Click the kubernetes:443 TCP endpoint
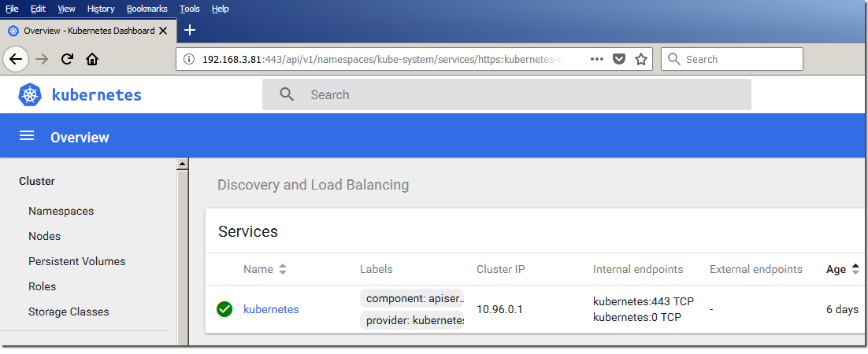868x354 pixels. [x=644, y=301]
